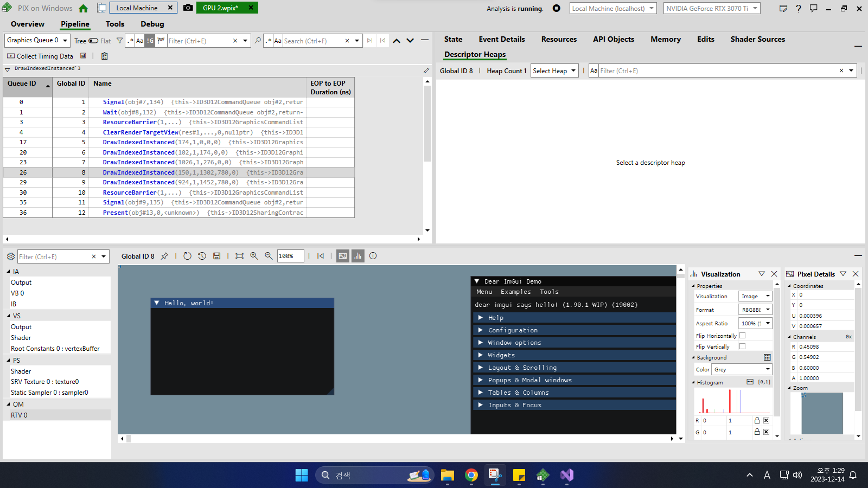Open the Resources tab
The height and width of the screenshot is (488, 868).
coord(559,39)
